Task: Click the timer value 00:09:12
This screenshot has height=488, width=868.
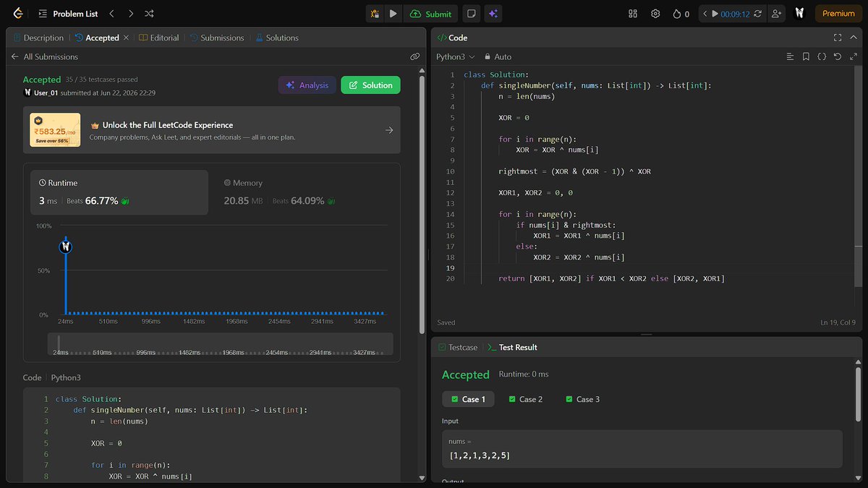Action: (x=736, y=13)
